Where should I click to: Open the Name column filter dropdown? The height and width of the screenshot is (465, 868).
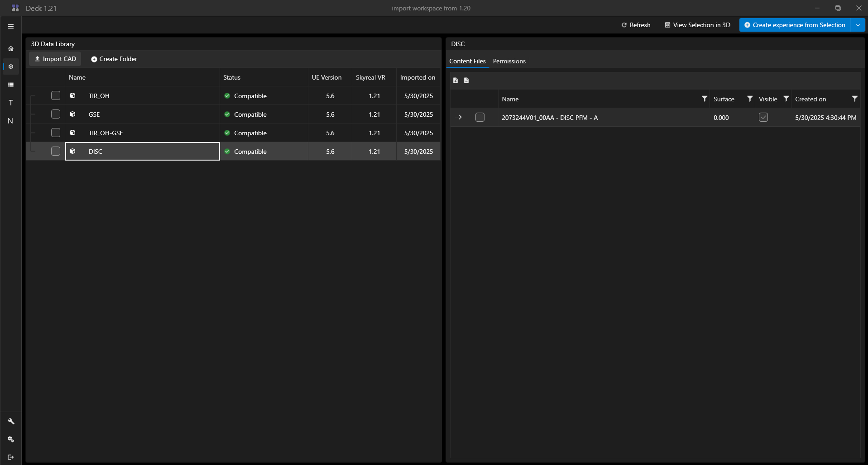coord(705,99)
